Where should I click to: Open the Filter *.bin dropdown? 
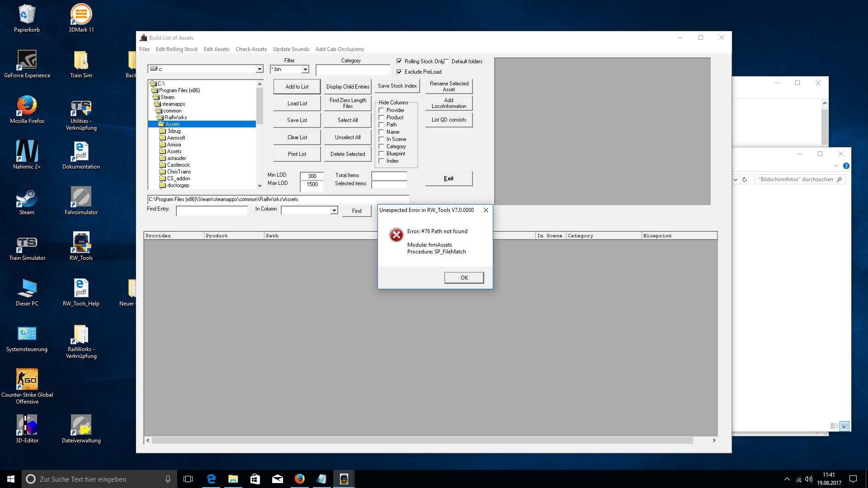click(305, 70)
